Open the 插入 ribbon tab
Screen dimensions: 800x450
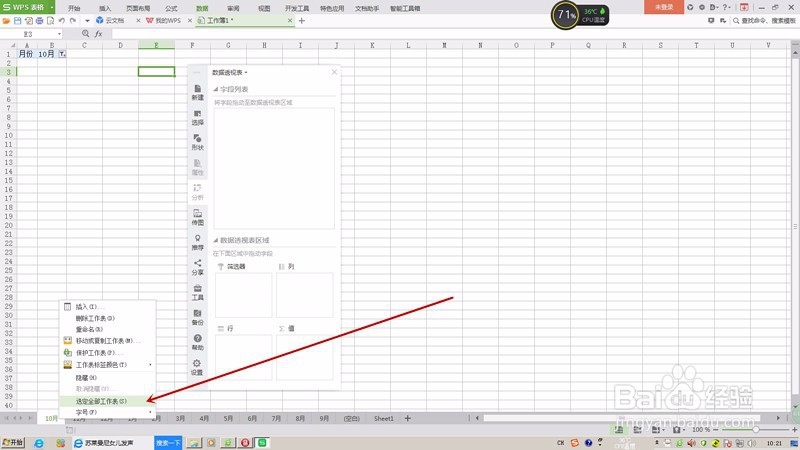[105, 8]
